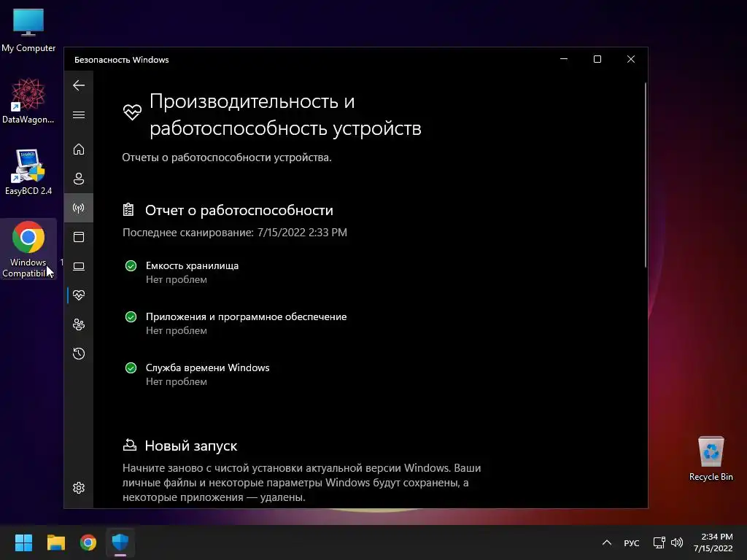Click the Новый запуск section icon
Viewport: 747px width, 560px height.
tap(130, 445)
